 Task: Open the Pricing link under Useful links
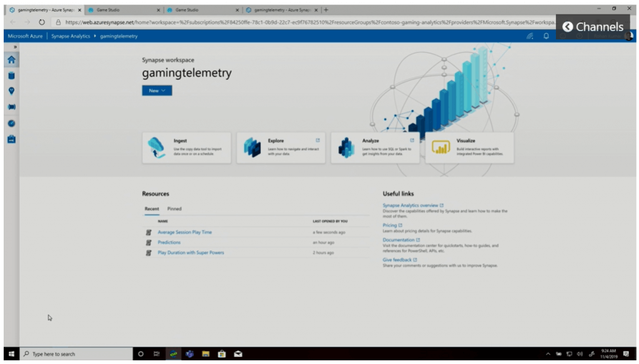pos(390,224)
